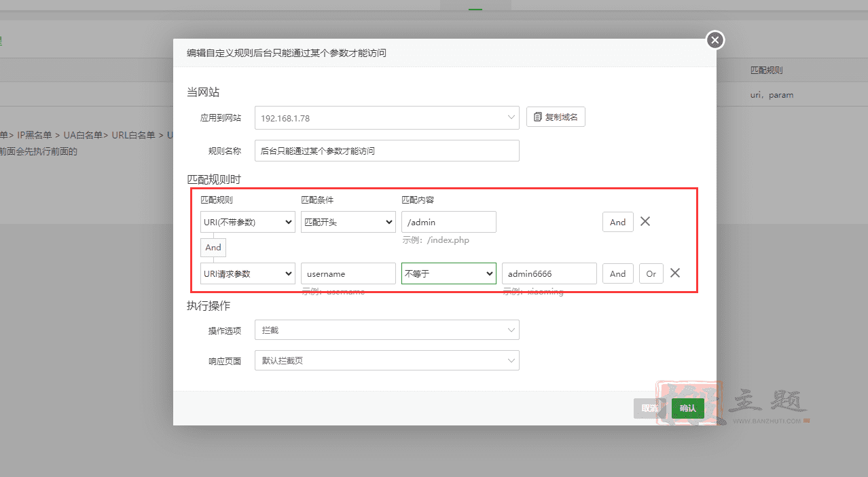Click the green 确认 confirm button
Image resolution: width=868 pixels, height=477 pixels.
[688, 408]
